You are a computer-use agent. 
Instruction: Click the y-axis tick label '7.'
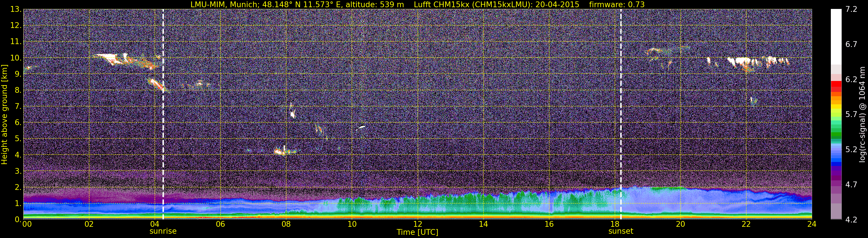pyautogui.click(x=18, y=106)
